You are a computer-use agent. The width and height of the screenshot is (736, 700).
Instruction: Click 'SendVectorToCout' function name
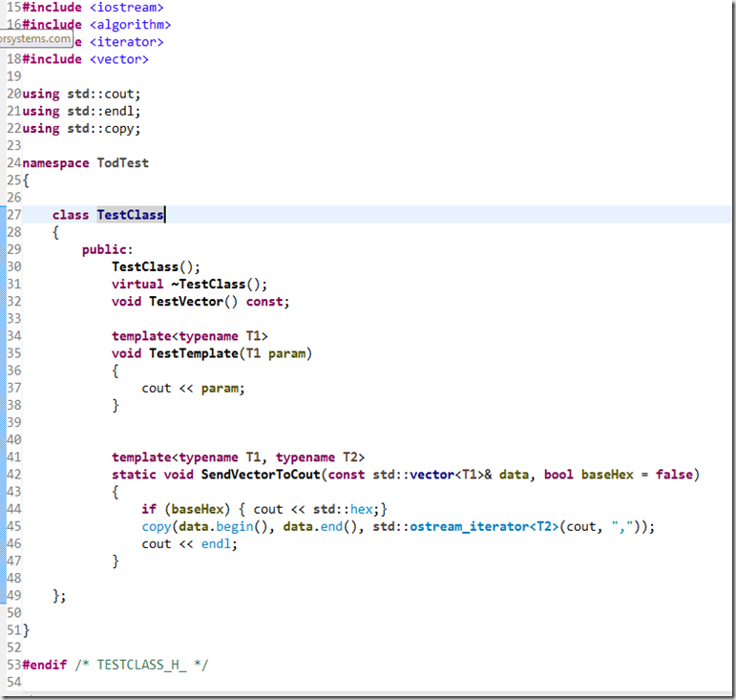261,475
